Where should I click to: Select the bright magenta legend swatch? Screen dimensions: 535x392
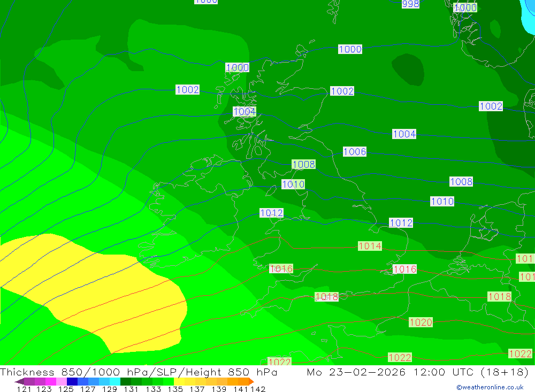(x=50, y=381)
